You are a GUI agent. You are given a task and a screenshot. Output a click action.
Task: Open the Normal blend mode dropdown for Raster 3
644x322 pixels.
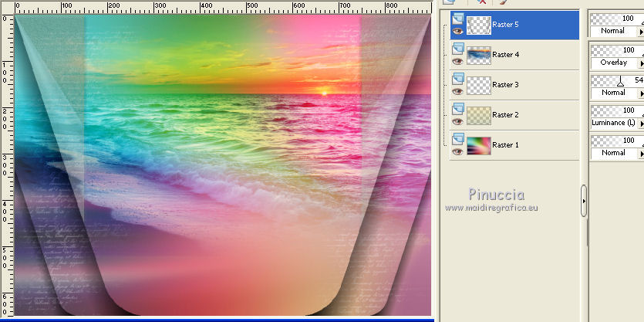point(617,93)
